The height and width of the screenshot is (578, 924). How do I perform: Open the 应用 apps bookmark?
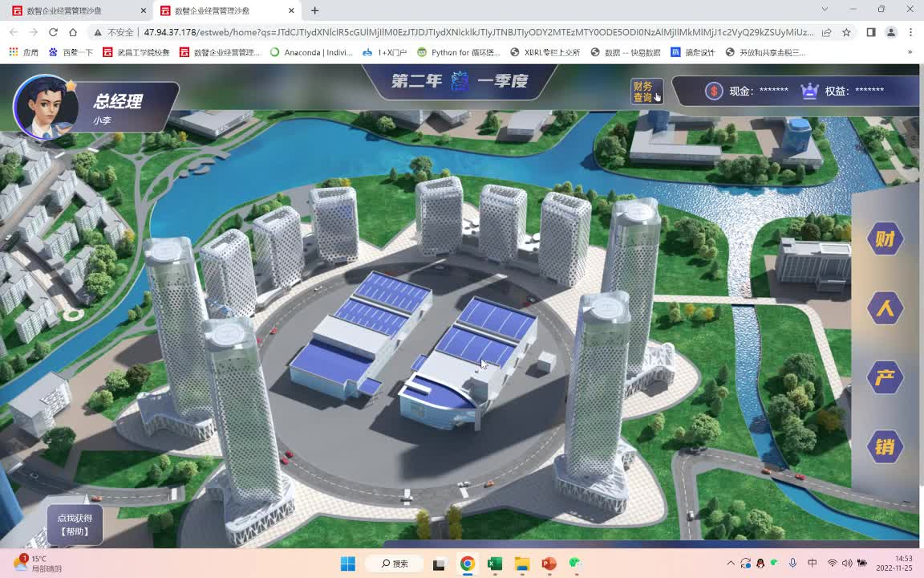[23, 52]
